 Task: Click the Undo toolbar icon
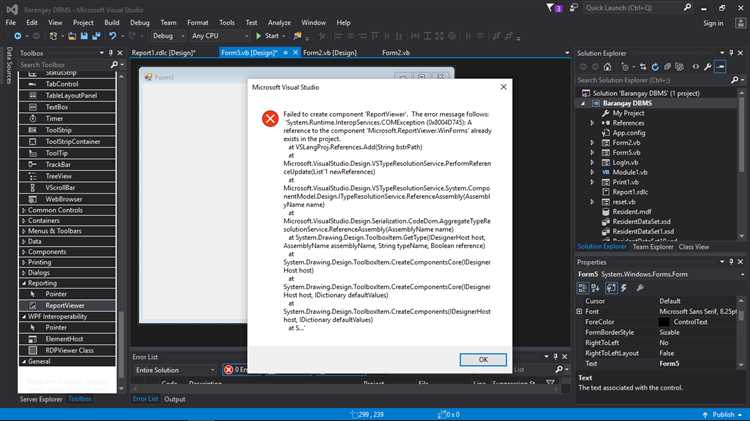(112, 36)
